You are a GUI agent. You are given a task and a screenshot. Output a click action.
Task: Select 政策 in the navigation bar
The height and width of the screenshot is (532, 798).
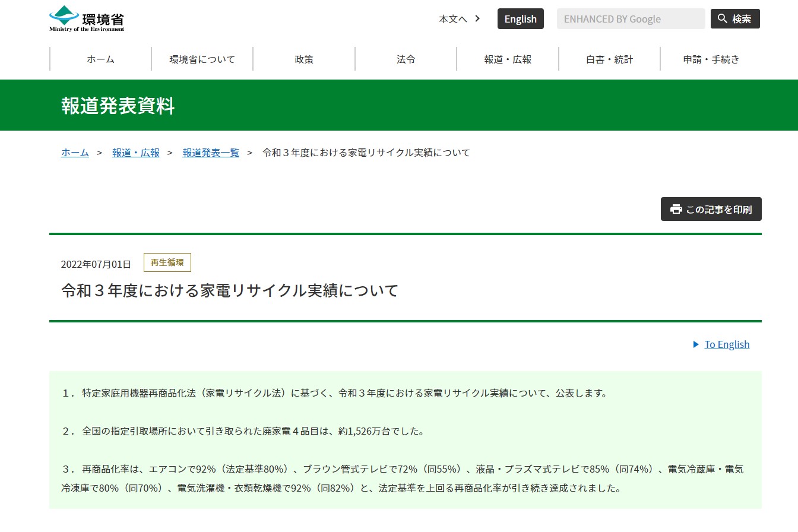click(x=304, y=59)
